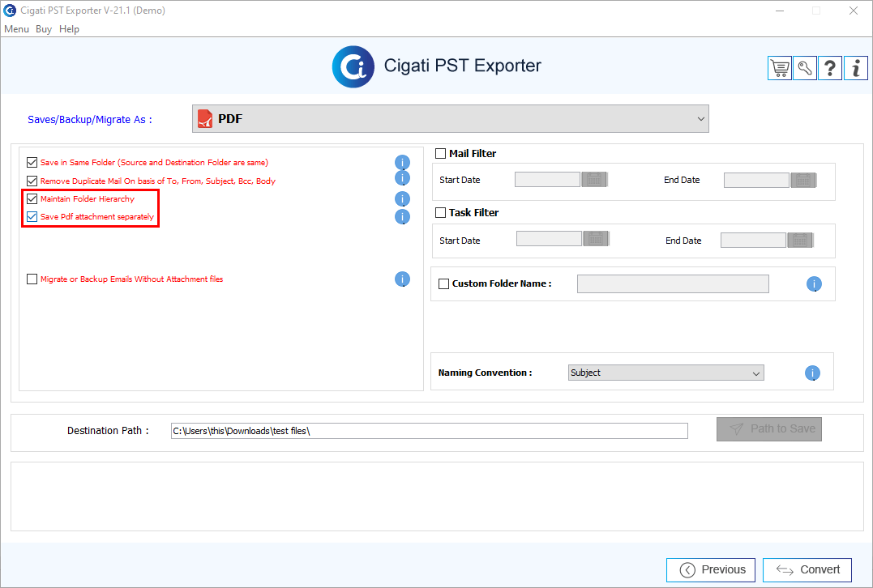Screen dimensions: 873x588
Task: Enable the Task Filter checkbox
Action: click(440, 212)
